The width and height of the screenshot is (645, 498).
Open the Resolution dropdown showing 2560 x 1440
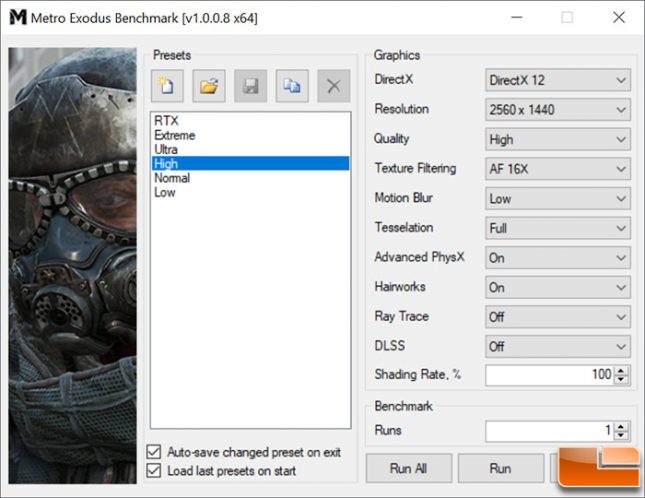coord(557,110)
